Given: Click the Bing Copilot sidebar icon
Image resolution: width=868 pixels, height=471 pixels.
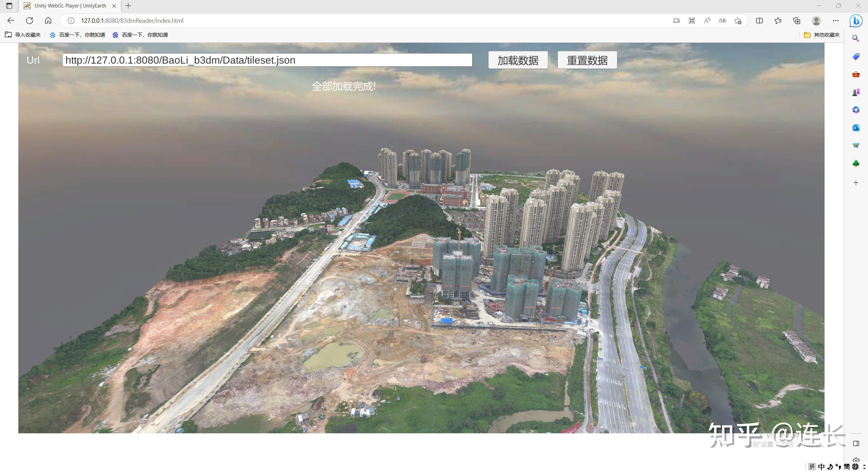Looking at the screenshot, I should pos(856,21).
